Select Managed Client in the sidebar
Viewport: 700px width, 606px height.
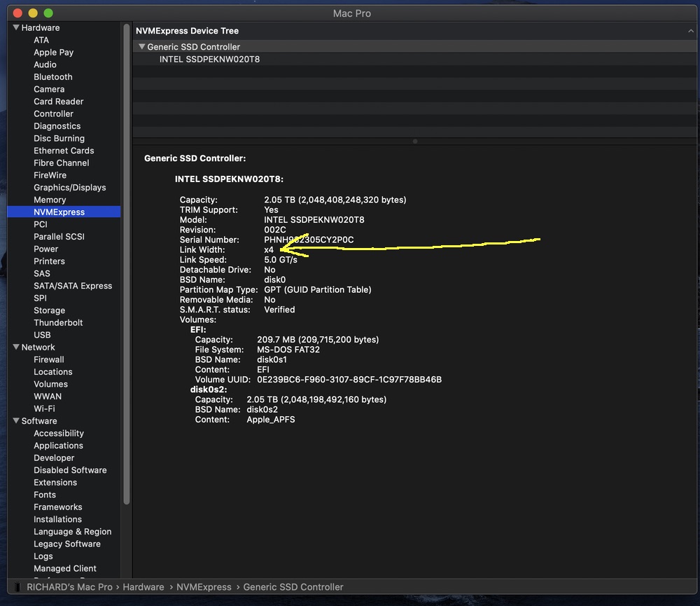point(64,568)
